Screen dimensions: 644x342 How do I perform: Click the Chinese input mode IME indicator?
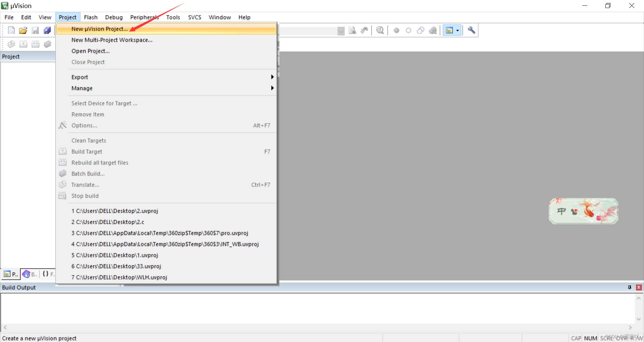click(561, 211)
